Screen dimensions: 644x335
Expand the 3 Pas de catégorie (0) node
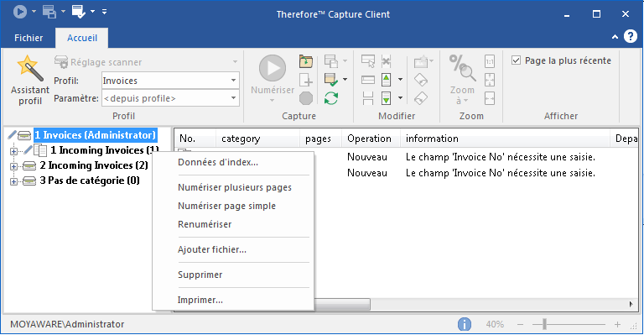13,181
